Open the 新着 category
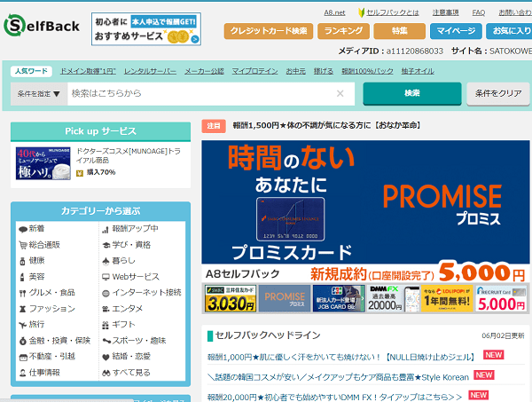This screenshot has width=532, height=402. click(x=36, y=228)
